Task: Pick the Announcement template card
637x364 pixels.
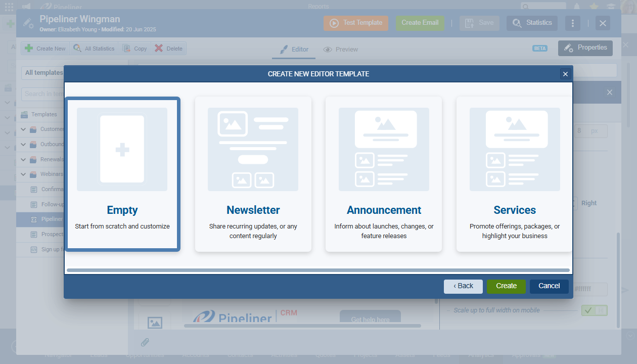Action: coord(384,174)
